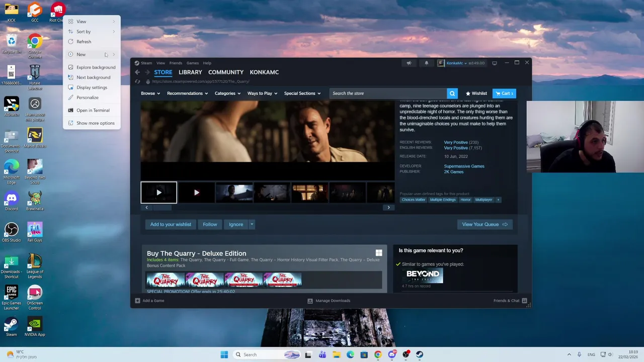Open the Friends menu in Steam
The image size is (644, 362).
tap(176, 63)
